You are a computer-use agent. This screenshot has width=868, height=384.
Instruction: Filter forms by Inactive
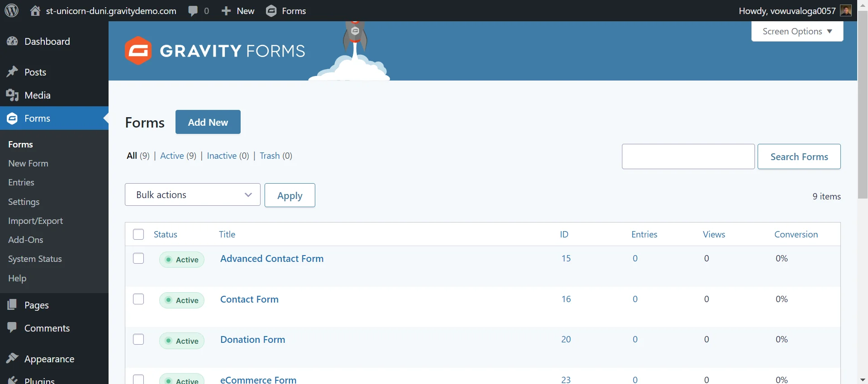[222, 156]
